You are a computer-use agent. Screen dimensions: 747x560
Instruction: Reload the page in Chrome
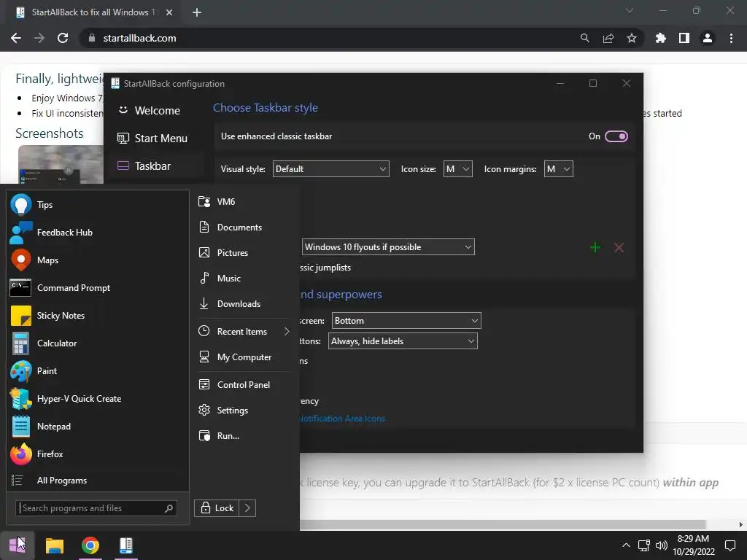[63, 38]
